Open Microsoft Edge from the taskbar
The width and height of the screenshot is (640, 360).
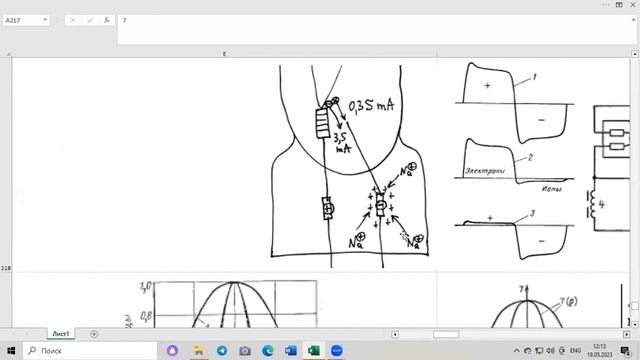pos(268,351)
